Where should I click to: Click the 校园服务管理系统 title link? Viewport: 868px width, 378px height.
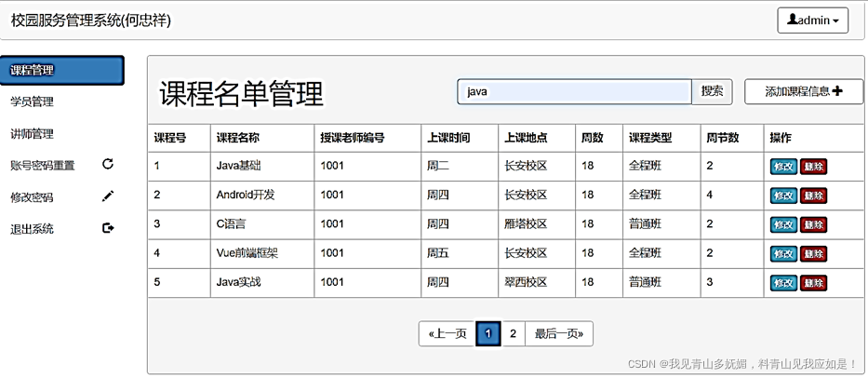tap(91, 20)
